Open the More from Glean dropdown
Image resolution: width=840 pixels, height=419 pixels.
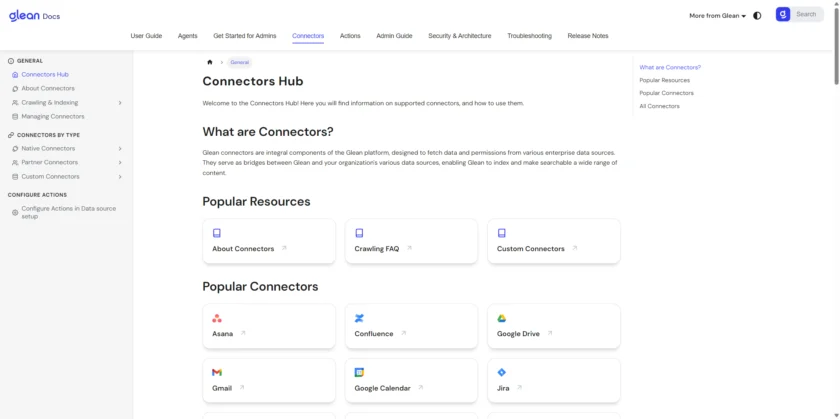click(x=717, y=15)
